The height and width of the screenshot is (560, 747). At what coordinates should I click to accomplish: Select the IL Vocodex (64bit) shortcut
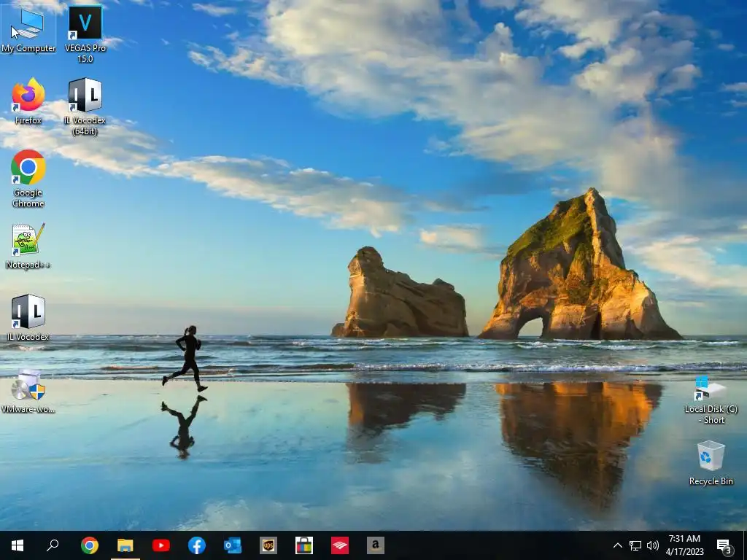[85, 106]
